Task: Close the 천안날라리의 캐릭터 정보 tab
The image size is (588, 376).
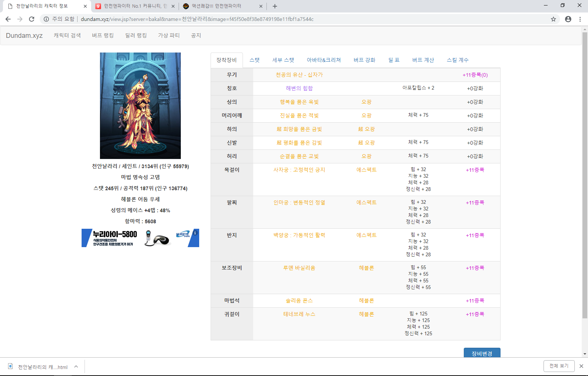Action: 85,6
